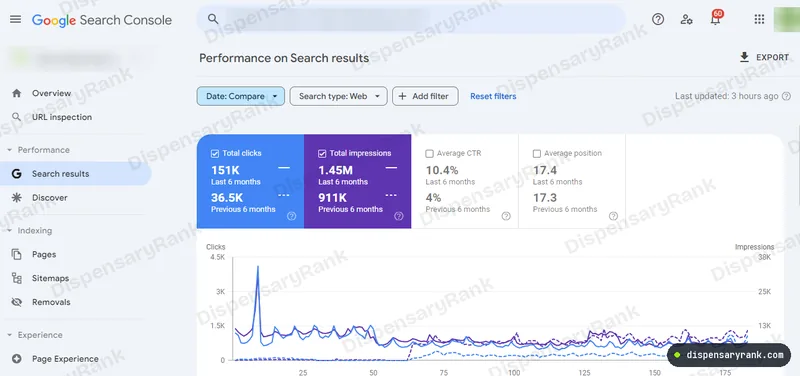Image resolution: width=800 pixels, height=376 pixels.
Task: Click the plus icon in Add filter
Action: 402,96
